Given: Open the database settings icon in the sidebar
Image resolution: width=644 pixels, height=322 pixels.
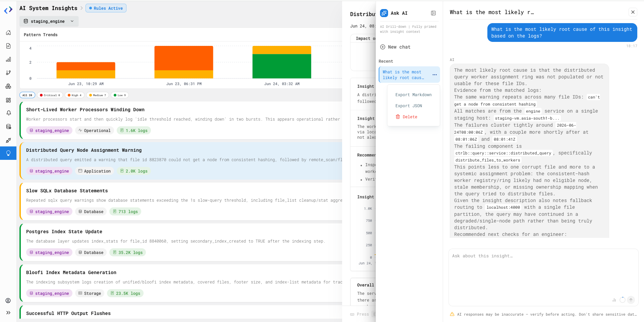Looking at the screenshot, I should (x=8, y=127).
